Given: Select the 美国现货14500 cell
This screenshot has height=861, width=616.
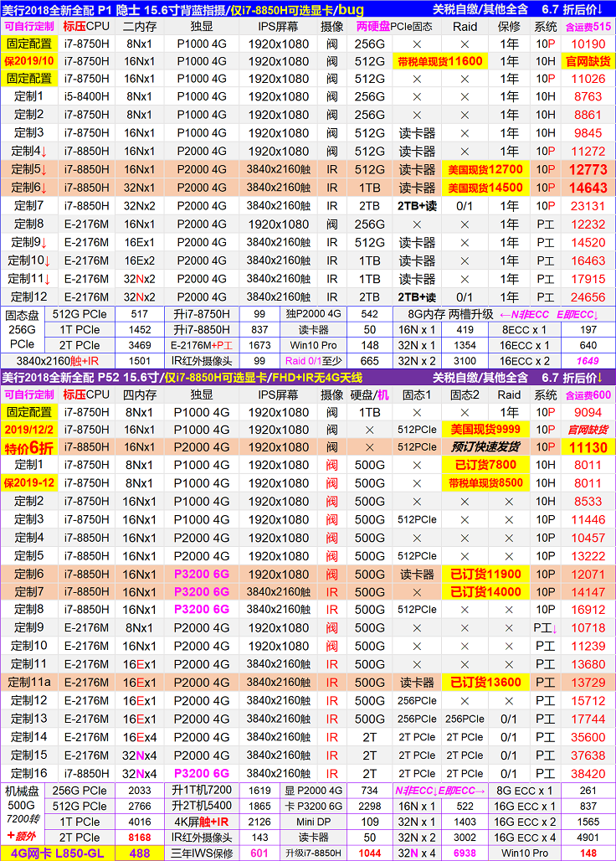Looking at the screenshot, I should click(x=485, y=188).
